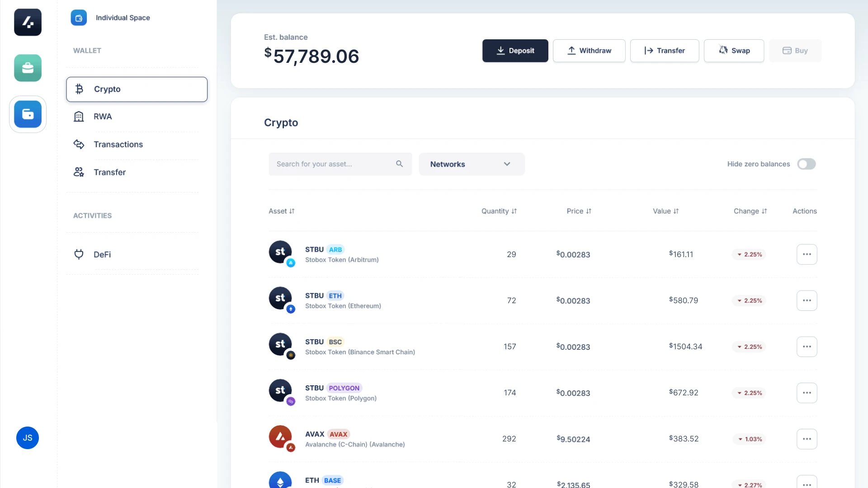The width and height of the screenshot is (868, 488).
Task: Click the asset search field
Action: pos(335,164)
